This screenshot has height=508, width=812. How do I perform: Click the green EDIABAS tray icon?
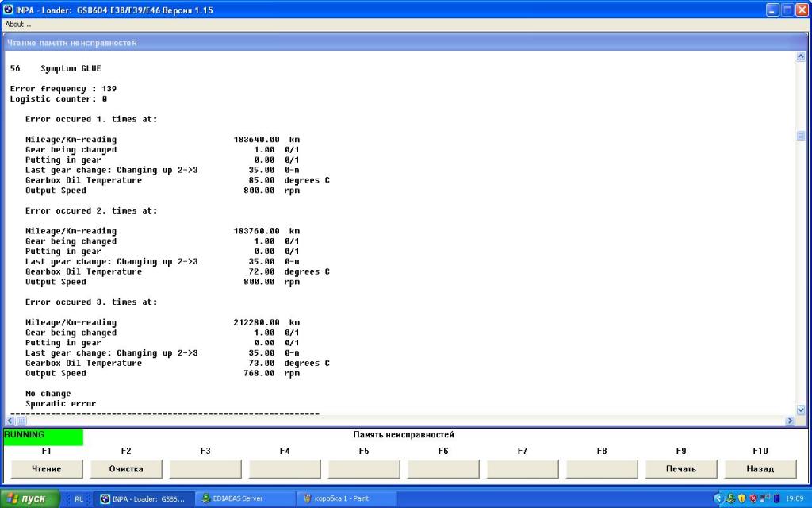pyautogui.click(x=730, y=498)
